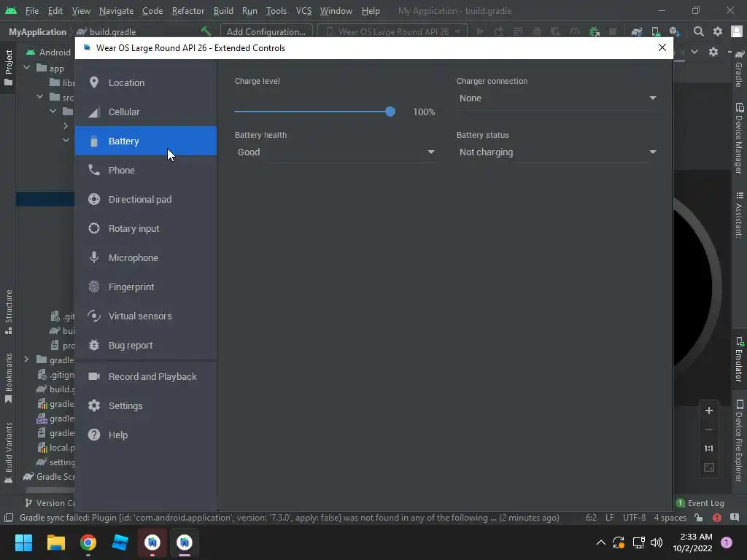Click the Rotary input circle icon

pyautogui.click(x=94, y=228)
